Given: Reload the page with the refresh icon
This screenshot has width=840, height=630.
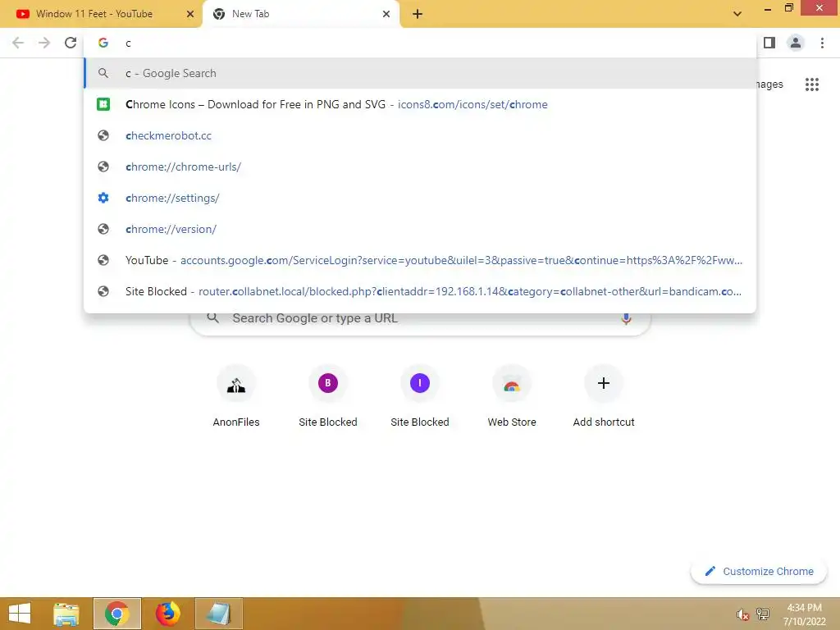Looking at the screenshot, I should (71, 43).
